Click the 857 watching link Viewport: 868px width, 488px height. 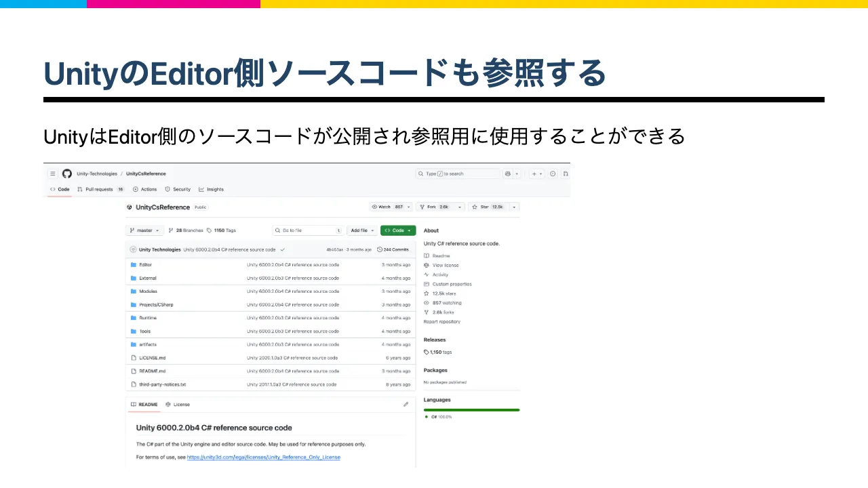(443, 303)
